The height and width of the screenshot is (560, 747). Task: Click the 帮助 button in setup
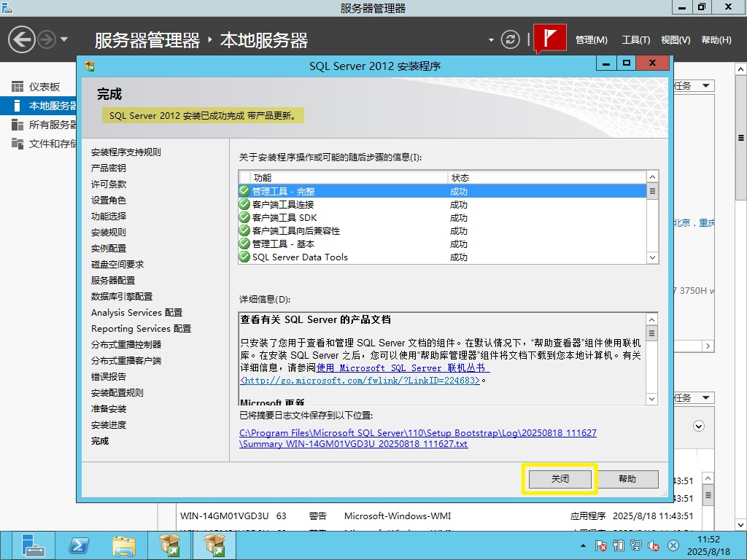[627, 479]
